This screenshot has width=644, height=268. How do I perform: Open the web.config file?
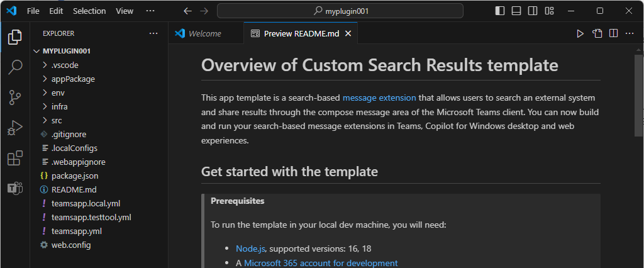point(99,245)
